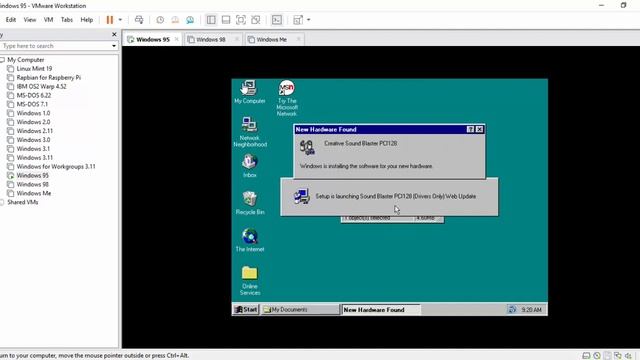The height and width of the screenshot is (360, 640).
Task: Click the orange Pause VM button
Action: pos(110,20)
